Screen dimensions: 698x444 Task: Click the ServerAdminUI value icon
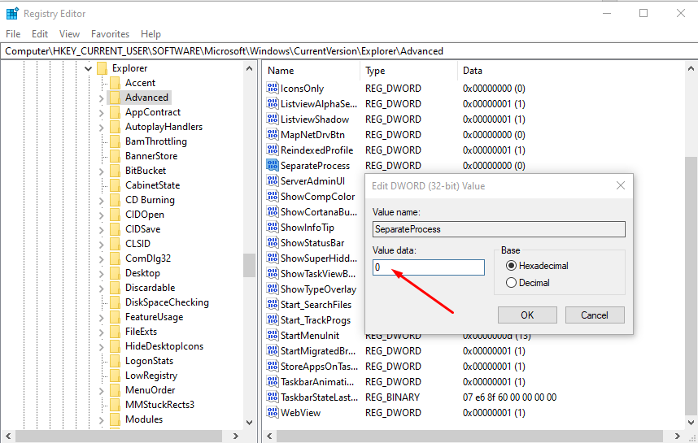(x=272, y=180)
